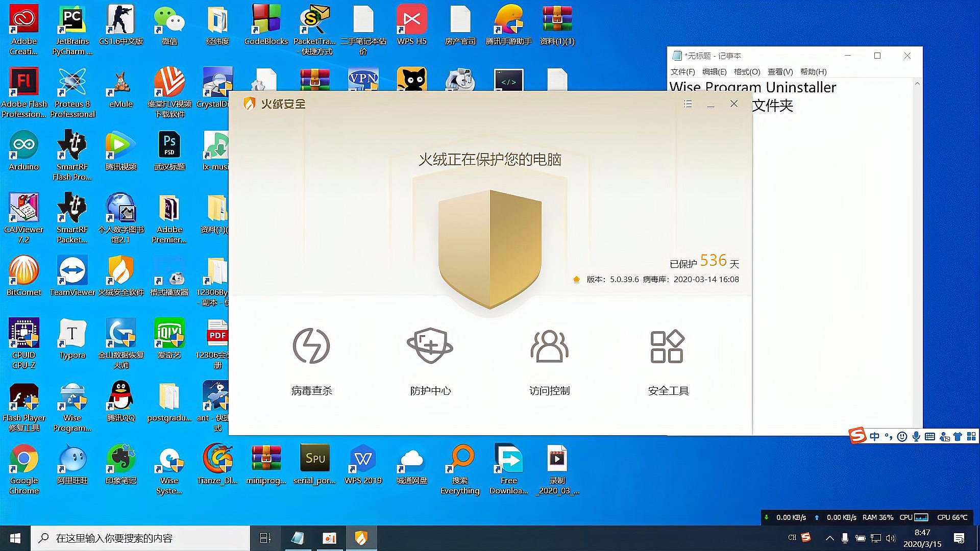The image size is (980, 551).
Task: Open Task View on the taskbar
Action: 265,538
